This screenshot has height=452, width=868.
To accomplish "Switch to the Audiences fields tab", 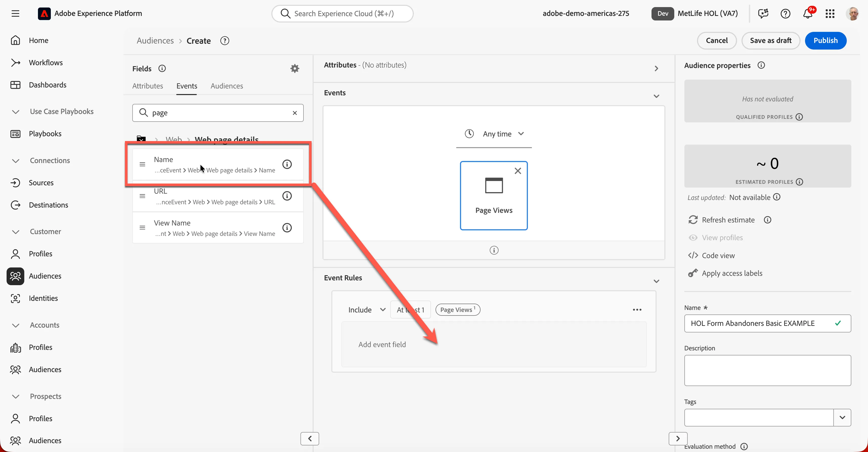I will click(226, 86).
